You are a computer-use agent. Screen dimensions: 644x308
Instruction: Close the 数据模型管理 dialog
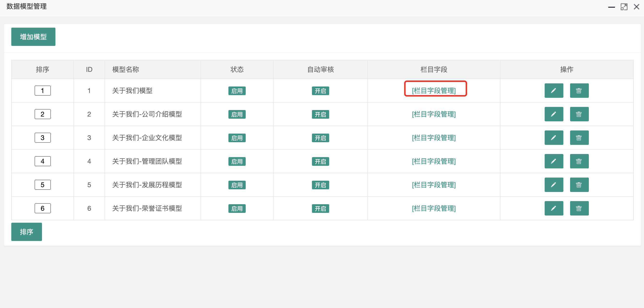(x=636, y=7)
